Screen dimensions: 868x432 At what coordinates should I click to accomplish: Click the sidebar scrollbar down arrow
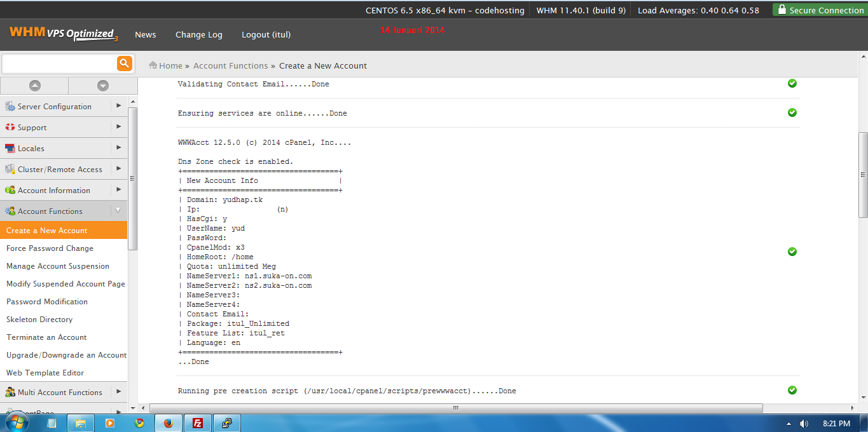pos(132,408)
